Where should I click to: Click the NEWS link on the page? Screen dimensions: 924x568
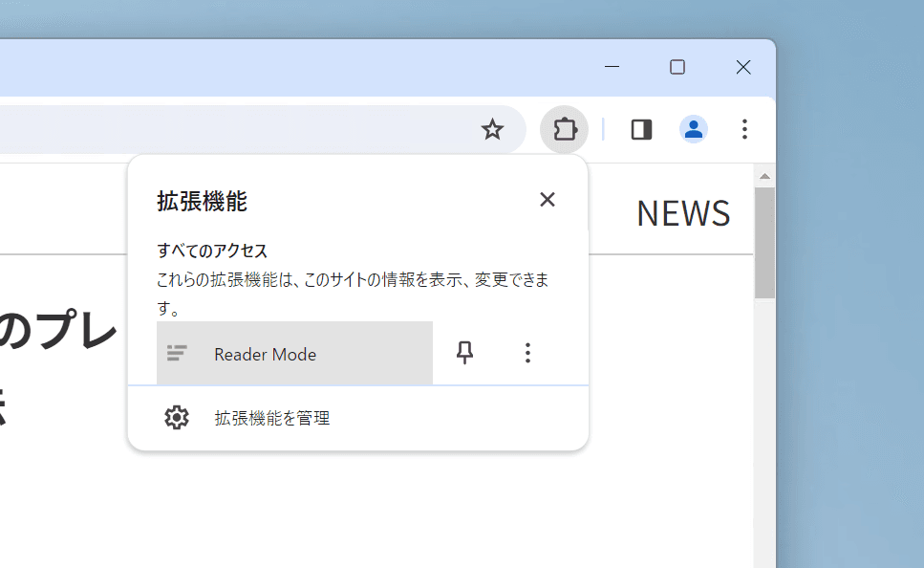(683, 213)
